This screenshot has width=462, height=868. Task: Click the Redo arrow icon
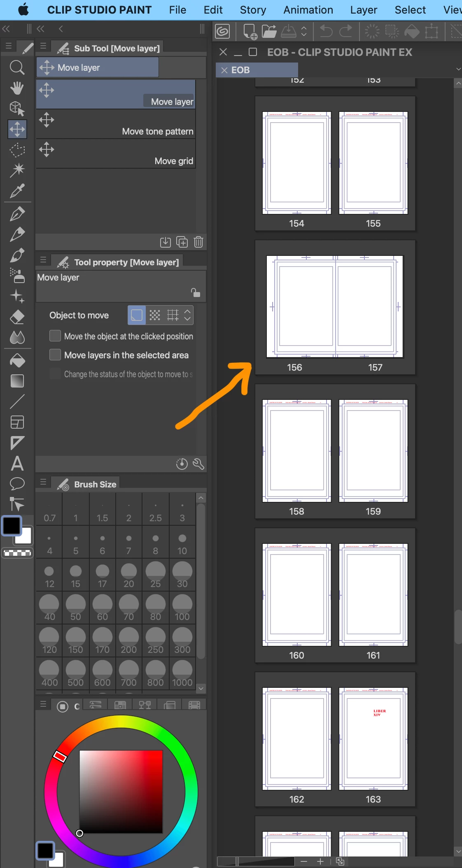coord(345,31)
